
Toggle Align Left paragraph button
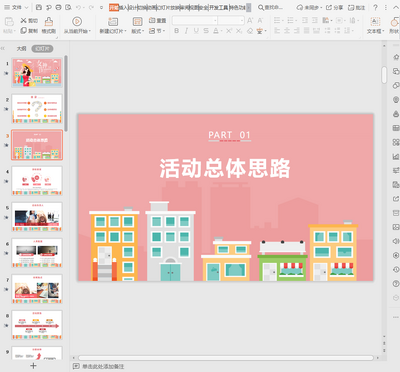[277, 31]
